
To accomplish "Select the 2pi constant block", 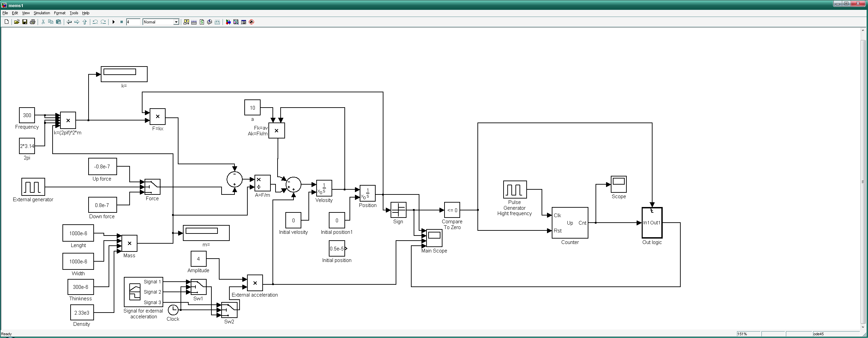I will tap(27, 146).
